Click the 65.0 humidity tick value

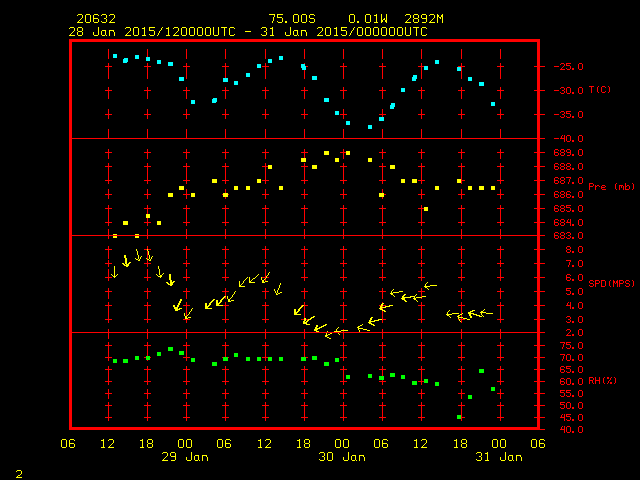pyautogui.click(x=571, y=370)
